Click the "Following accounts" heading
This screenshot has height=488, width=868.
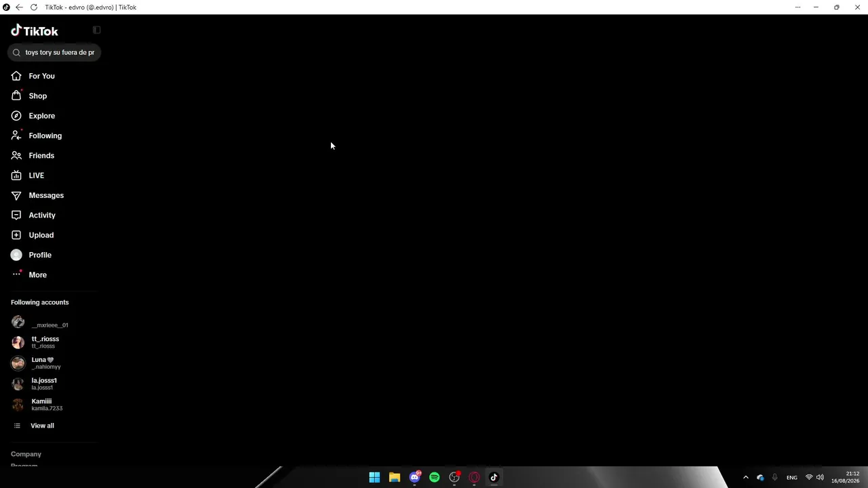tap(40, 302)
